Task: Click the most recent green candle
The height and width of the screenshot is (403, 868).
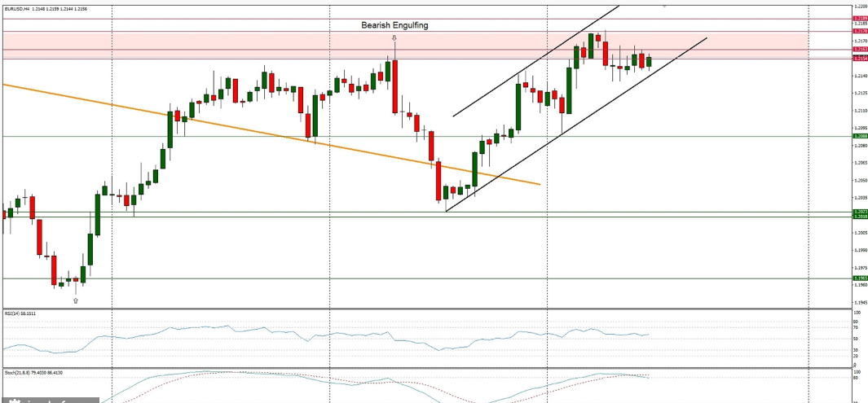Action: 649,61
